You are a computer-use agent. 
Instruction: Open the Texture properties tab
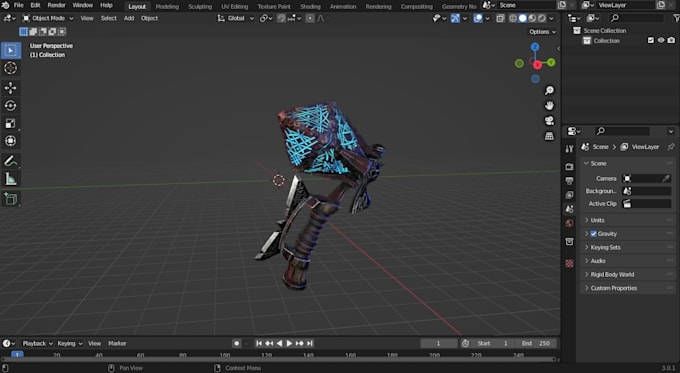[569, 263]
